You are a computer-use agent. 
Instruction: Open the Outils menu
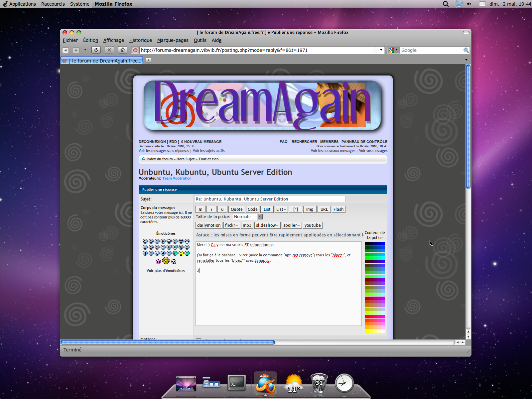[x=200, y=40]
